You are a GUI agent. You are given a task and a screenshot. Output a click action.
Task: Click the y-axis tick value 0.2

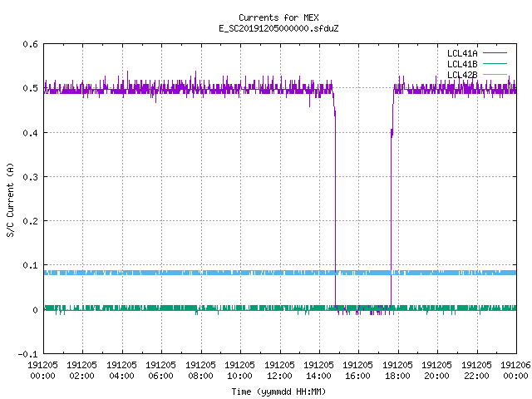30,221
